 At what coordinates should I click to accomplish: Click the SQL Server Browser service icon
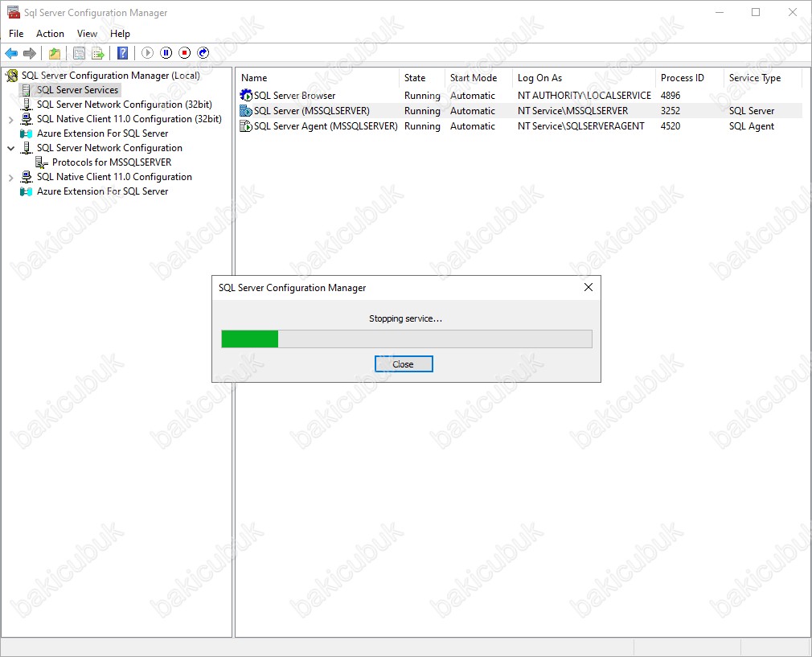[x=246, y=96]
